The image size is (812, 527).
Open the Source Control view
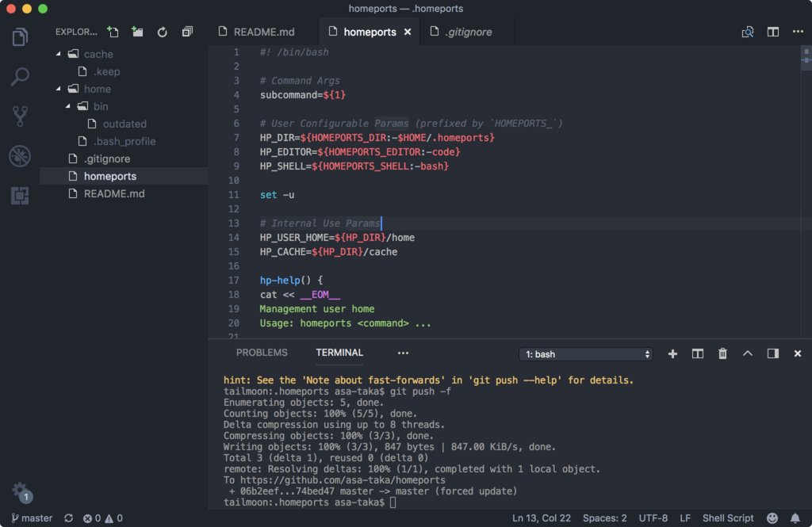click(x=18, y=116)
